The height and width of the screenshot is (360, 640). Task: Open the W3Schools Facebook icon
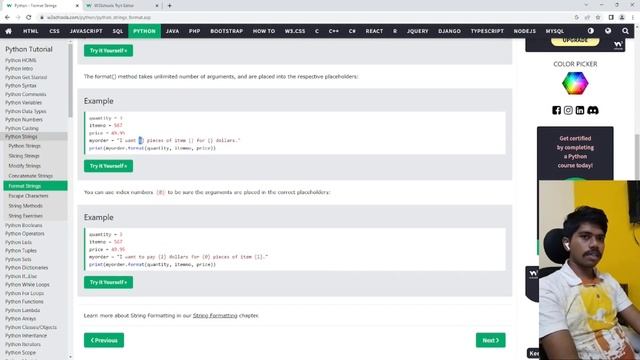click(x=556, y=110)
